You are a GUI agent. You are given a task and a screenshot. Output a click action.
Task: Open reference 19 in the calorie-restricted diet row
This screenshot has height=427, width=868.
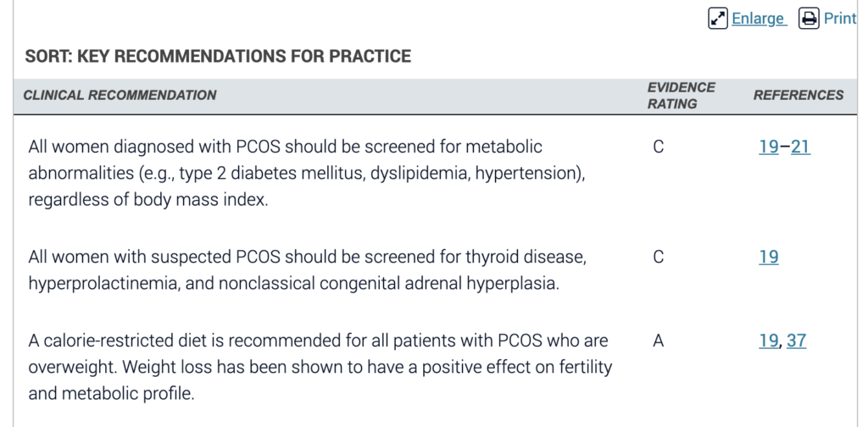768,341
